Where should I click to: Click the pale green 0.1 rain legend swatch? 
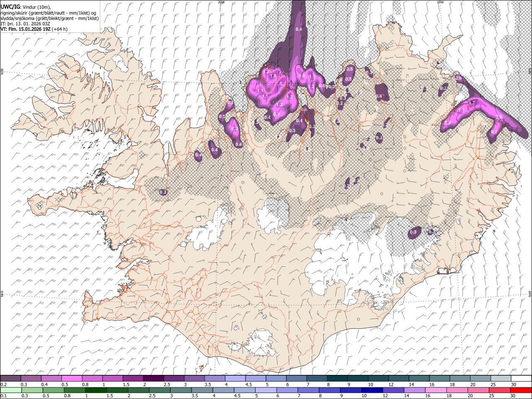coord(10,390)
